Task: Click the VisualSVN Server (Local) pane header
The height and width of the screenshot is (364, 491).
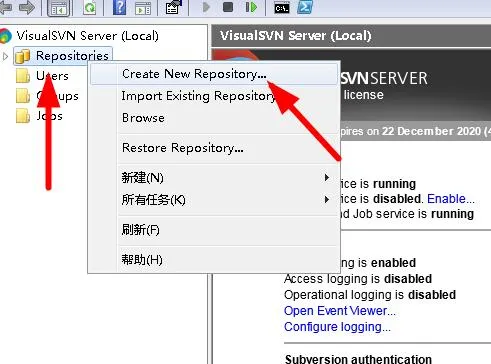Action: 351,36
